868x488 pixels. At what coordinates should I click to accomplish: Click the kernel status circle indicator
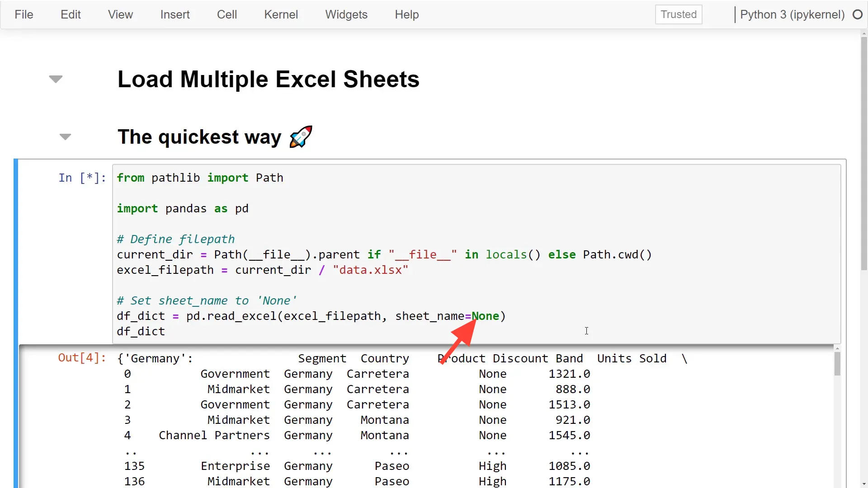[858, 14]
